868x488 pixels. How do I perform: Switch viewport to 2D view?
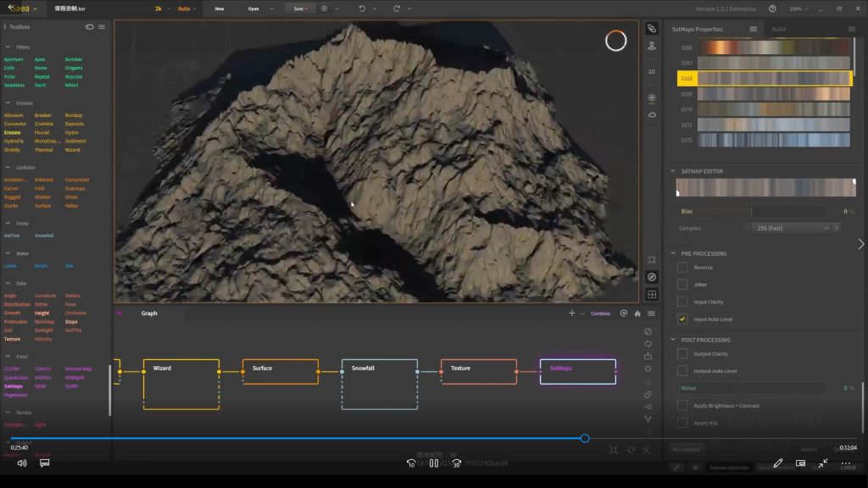pyautogui.click(x=651, y=72)
